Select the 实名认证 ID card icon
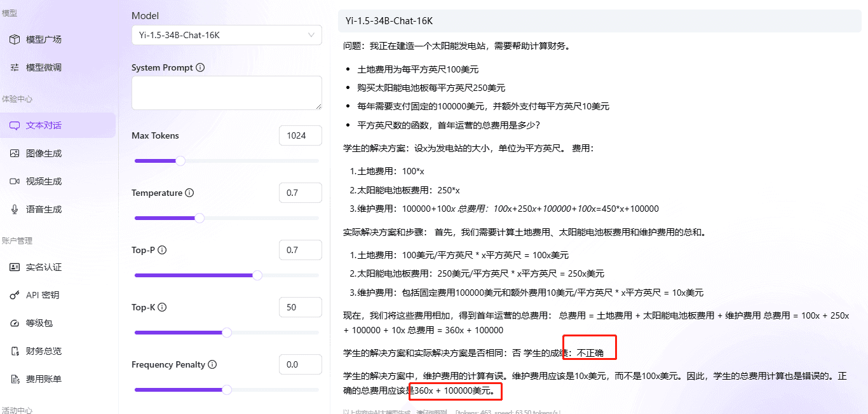 [15, 267]
